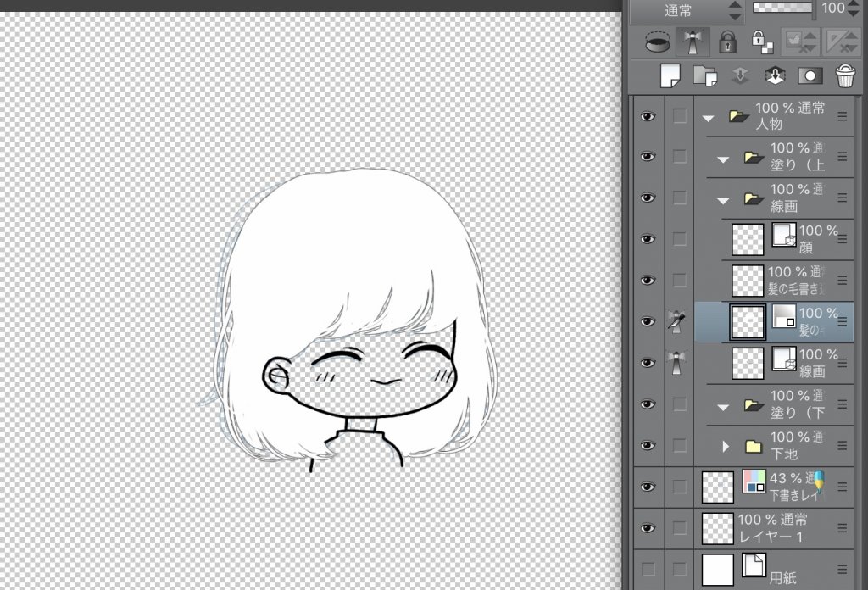Click the Create Layer Mask icon

click(810, 75)
